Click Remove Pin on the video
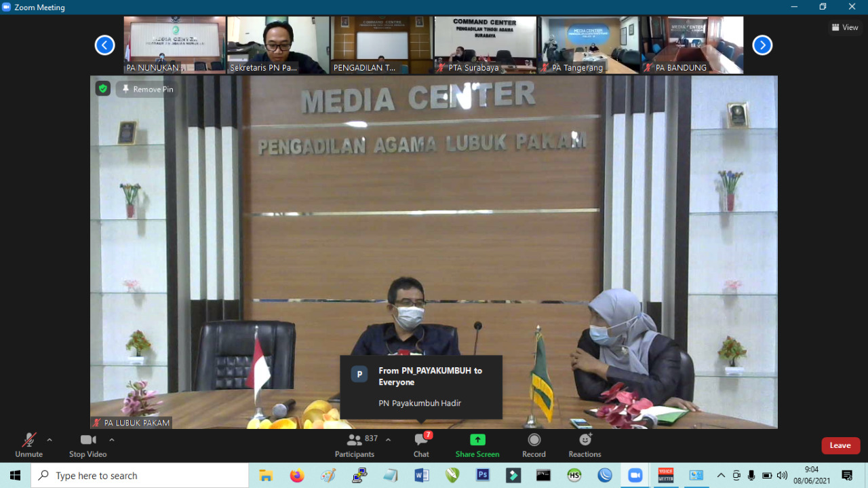The height and width of the screenshot is (488, 868). pyautogui.click(x=147, y=89)
